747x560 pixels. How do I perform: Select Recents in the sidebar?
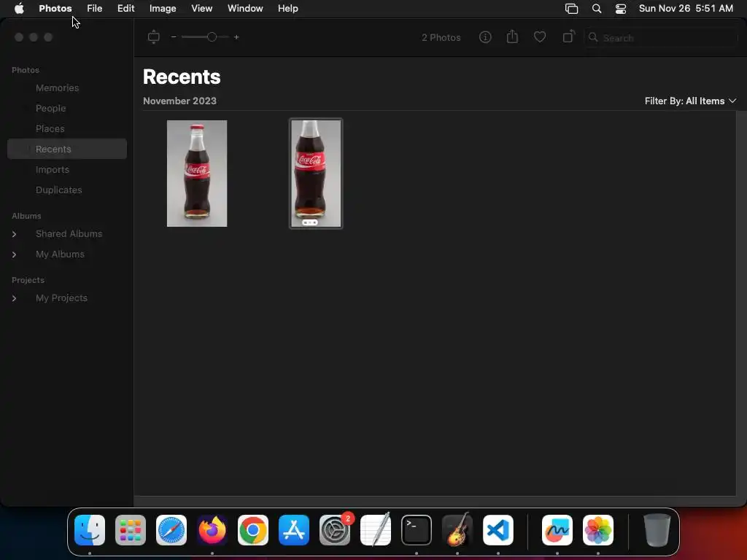click(67, 149)
